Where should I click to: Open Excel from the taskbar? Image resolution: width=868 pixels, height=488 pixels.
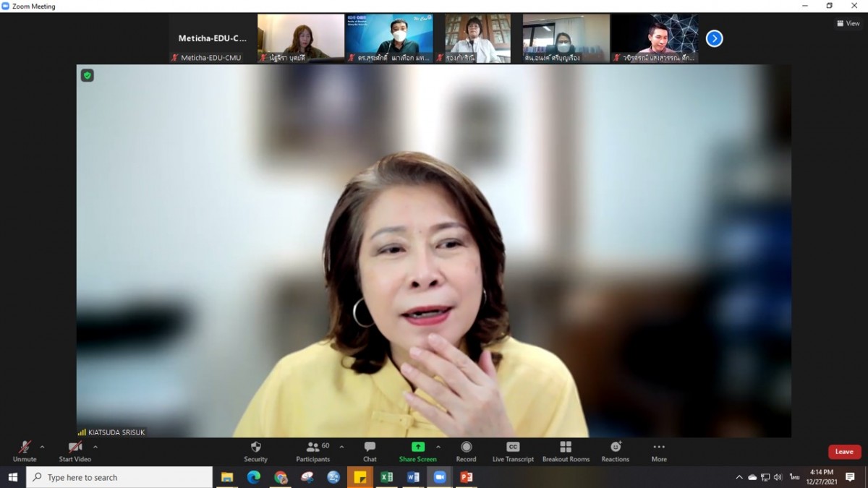pyautogui.click(x=386, y=477)
